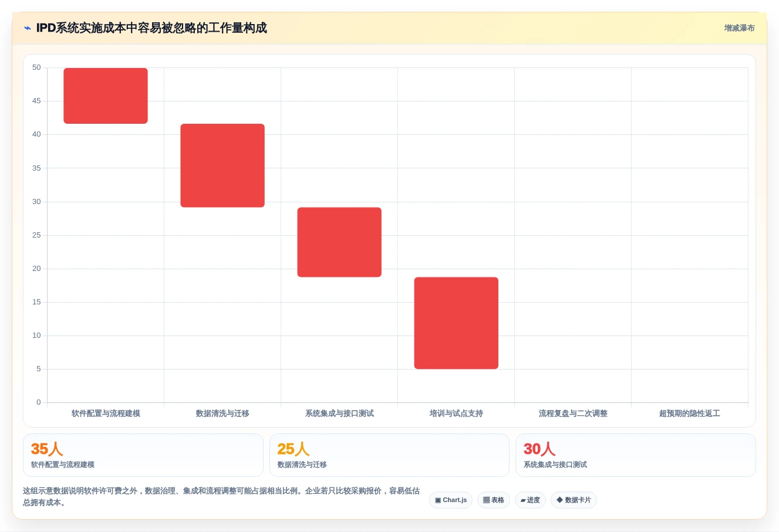Click the 25人 stat card
This screenshot has height=532, width=779.
point(389,455)
